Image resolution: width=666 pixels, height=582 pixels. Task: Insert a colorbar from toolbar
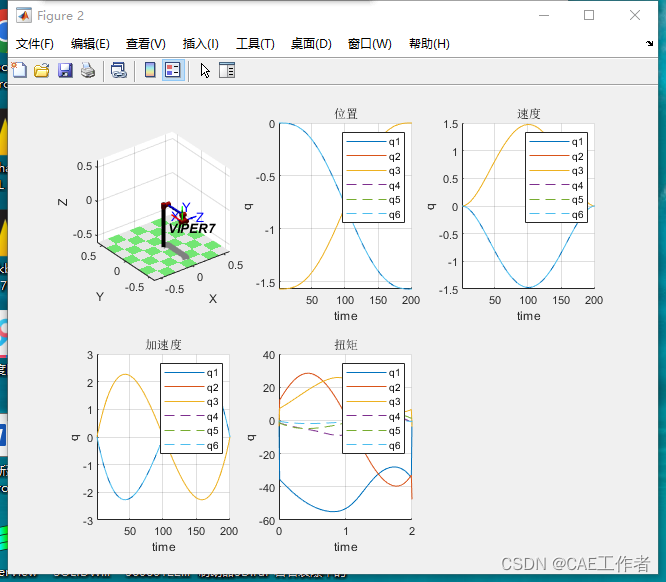pos(150,70)
